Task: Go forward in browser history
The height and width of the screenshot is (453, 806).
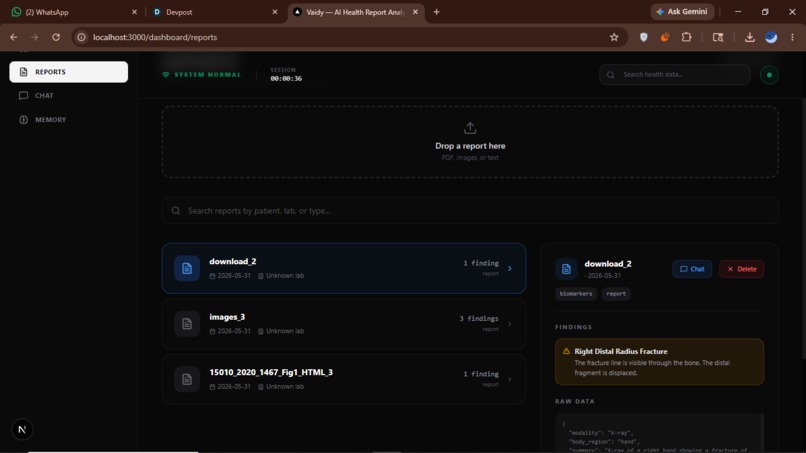Action: pyautogui.click(x=35, y=37)
